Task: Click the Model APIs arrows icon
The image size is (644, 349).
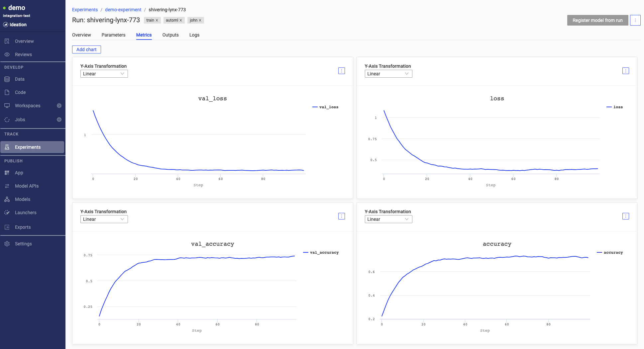Action: 7,186
